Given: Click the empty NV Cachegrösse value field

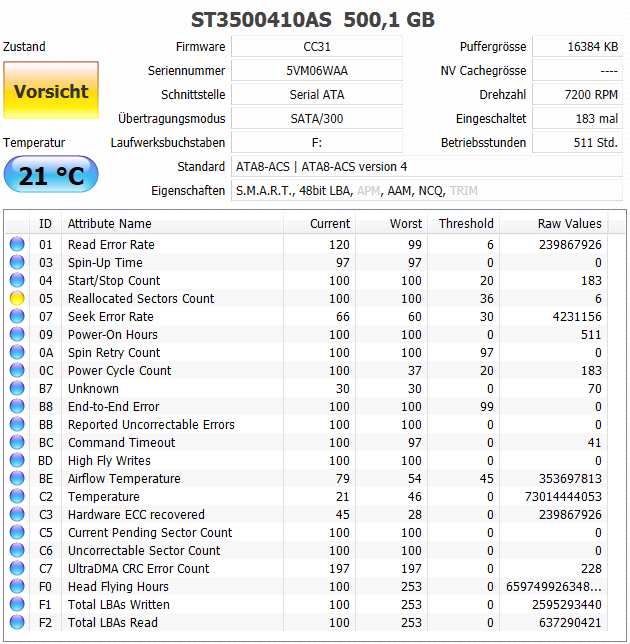Looking at the screenshot, I should 577,71.
